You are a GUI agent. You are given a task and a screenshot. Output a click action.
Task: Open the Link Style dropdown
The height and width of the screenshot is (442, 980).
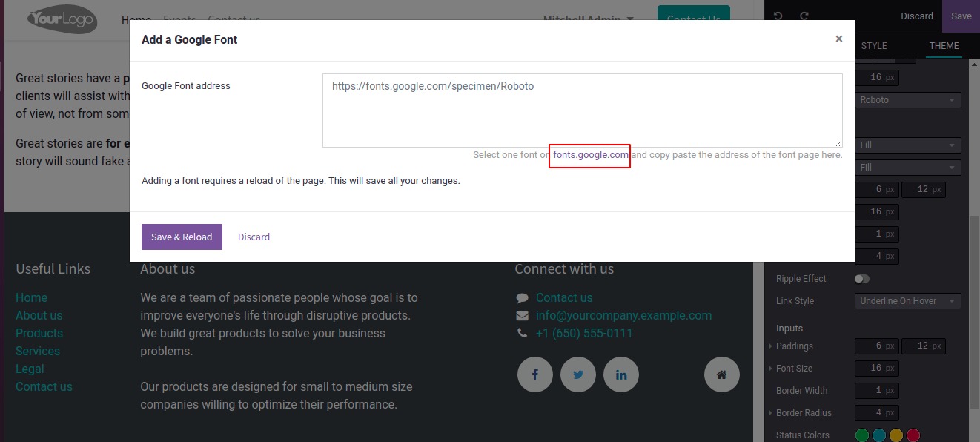[x=907, y=301]
